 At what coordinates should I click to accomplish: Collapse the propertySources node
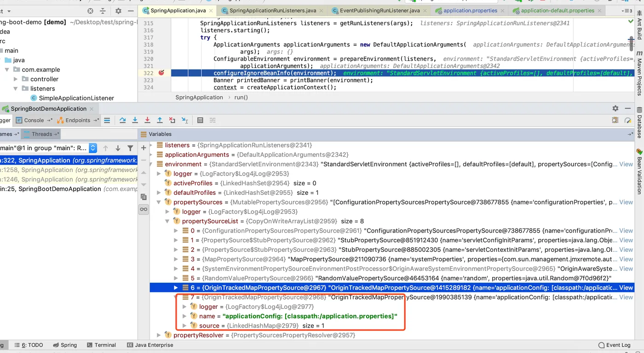coord(159,202)
